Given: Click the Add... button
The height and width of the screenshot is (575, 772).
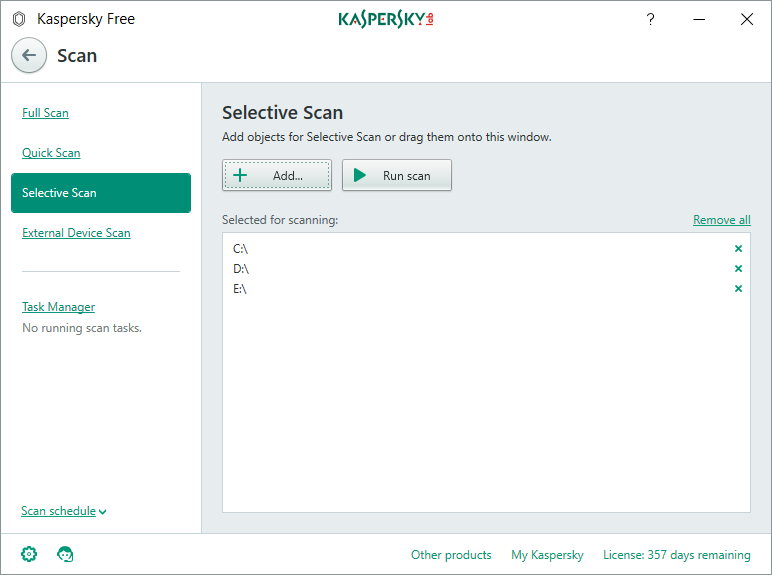Looking at the screenshot, I should tap(277, 175).
